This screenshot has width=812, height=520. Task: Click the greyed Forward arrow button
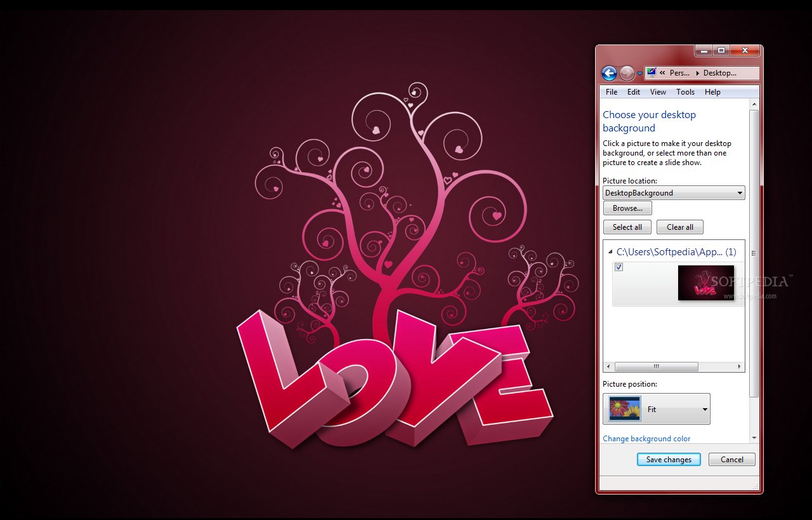[627, 73]
